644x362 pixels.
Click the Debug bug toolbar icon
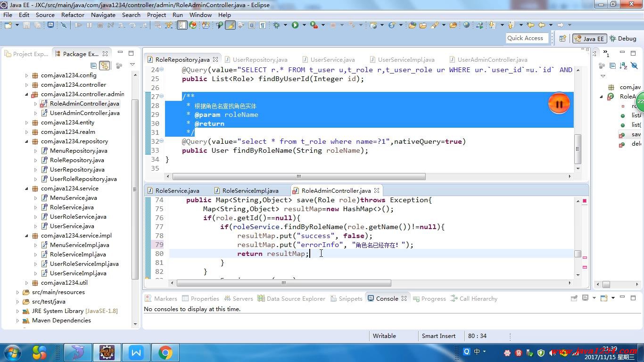point(276,25)
